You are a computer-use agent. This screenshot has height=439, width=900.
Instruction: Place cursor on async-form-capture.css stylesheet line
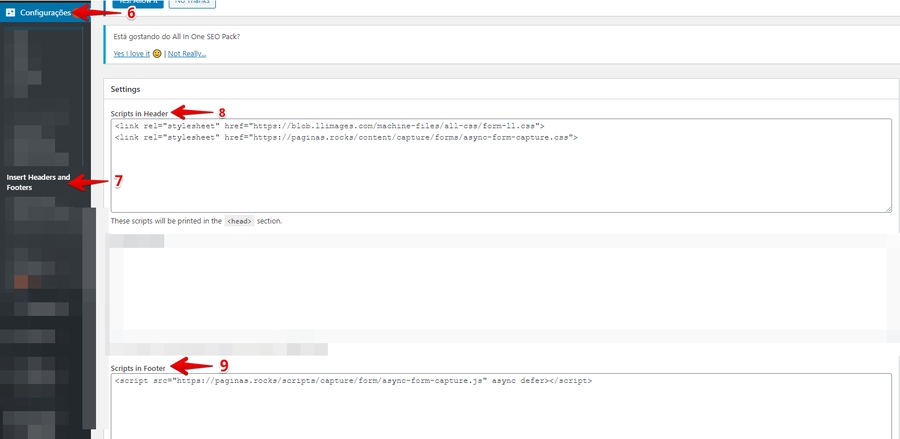(x=346, y=137)
